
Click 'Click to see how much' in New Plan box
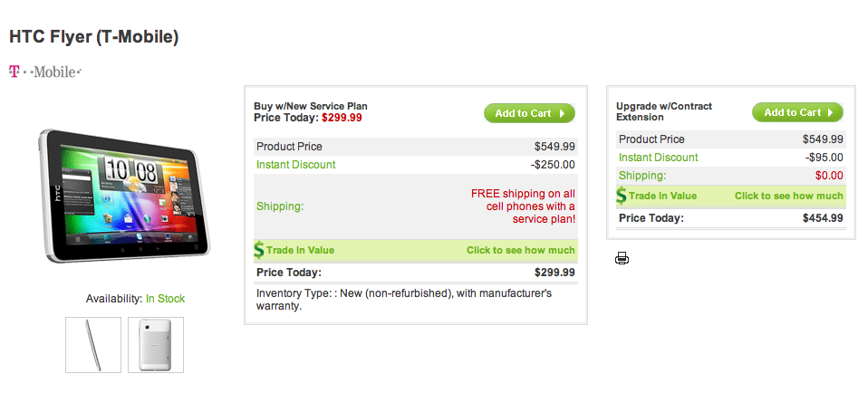click(x=520, y=250)
